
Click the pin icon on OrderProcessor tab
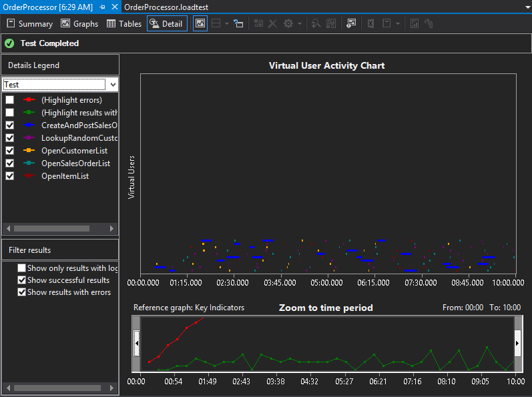pos(102,6)
